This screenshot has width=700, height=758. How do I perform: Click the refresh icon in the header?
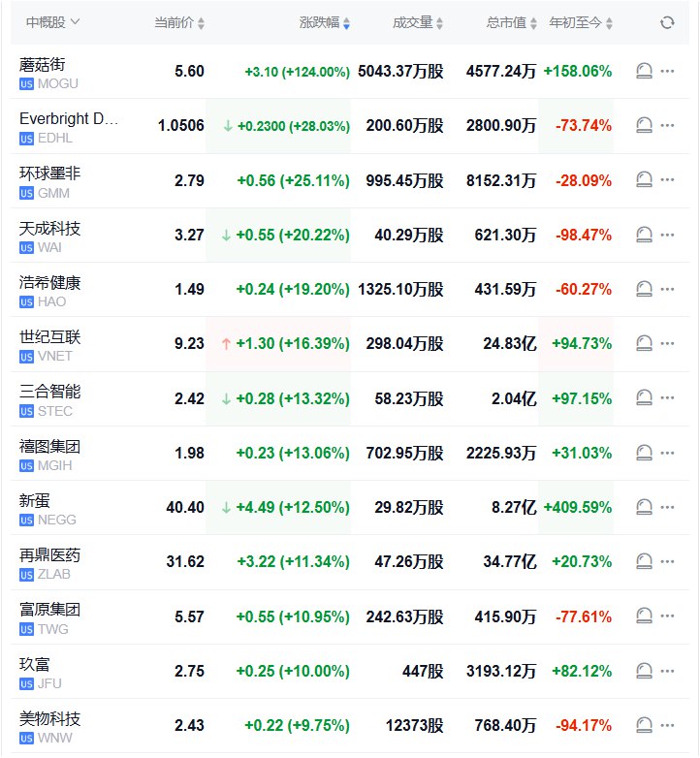click(x=667, y=22)
